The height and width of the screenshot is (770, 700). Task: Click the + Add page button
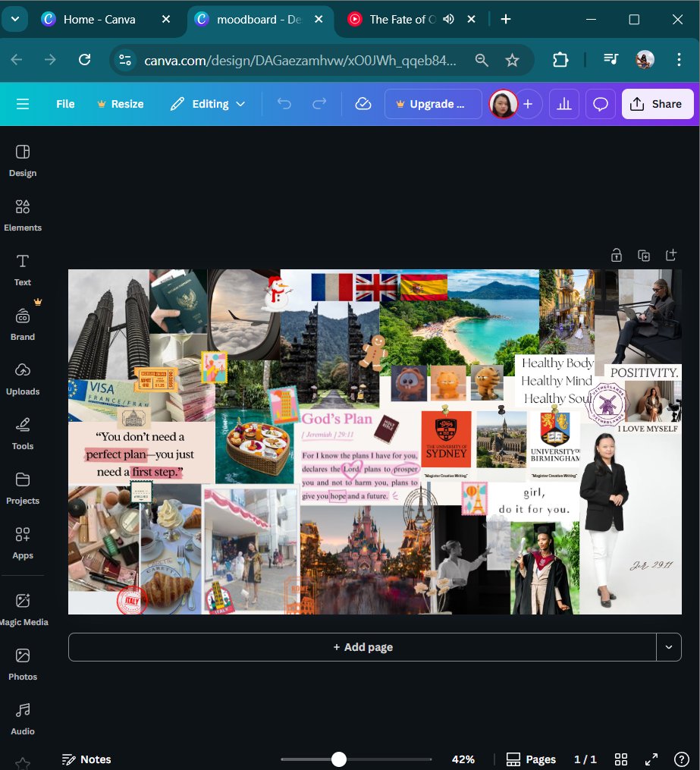click(362, 646)
